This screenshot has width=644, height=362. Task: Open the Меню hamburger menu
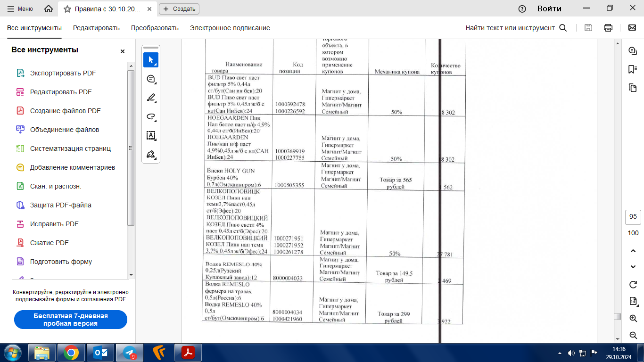coord(20,8)
